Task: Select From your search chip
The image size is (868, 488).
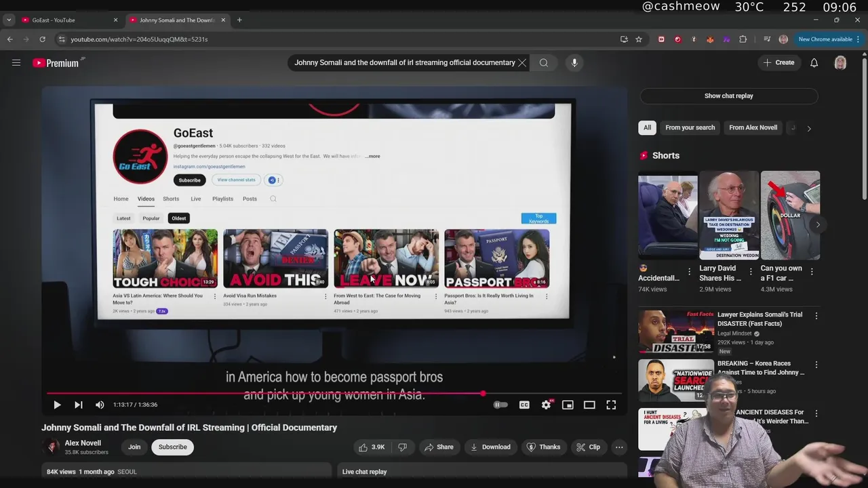Action: (690, 127)
